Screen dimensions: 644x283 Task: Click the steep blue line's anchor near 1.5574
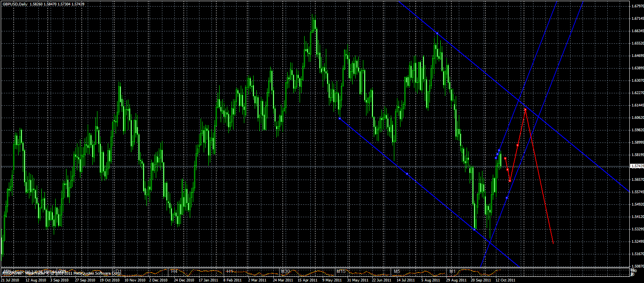click(507, 198)
